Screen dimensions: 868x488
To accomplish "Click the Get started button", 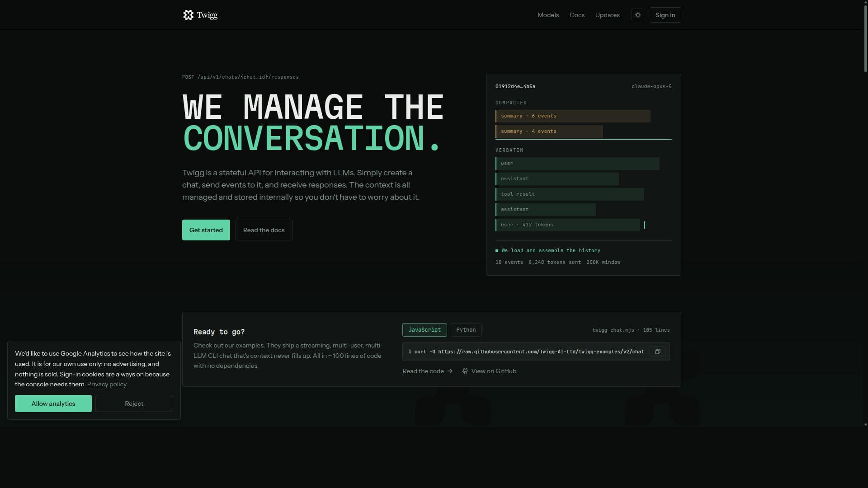I will [206, 230].
